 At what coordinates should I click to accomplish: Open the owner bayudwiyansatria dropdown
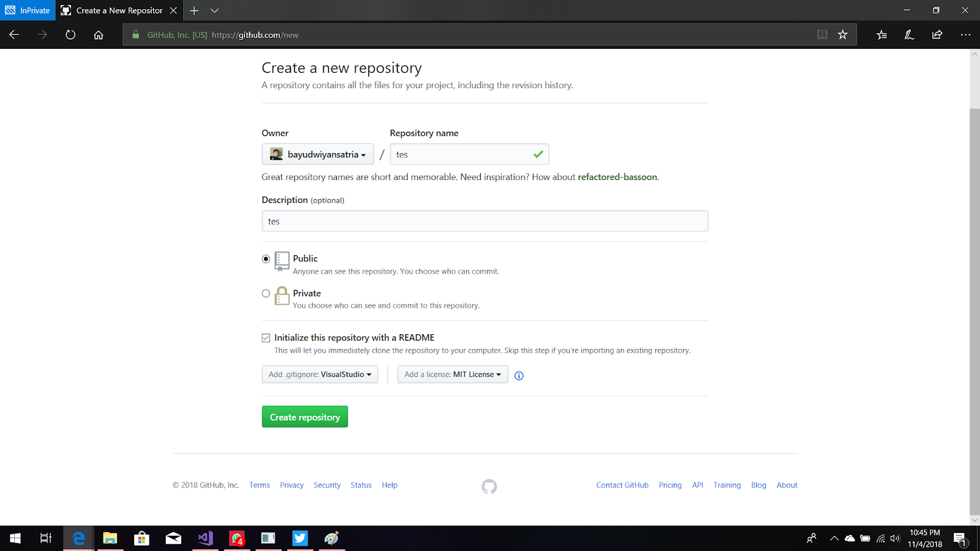click(x=317, y=154)
